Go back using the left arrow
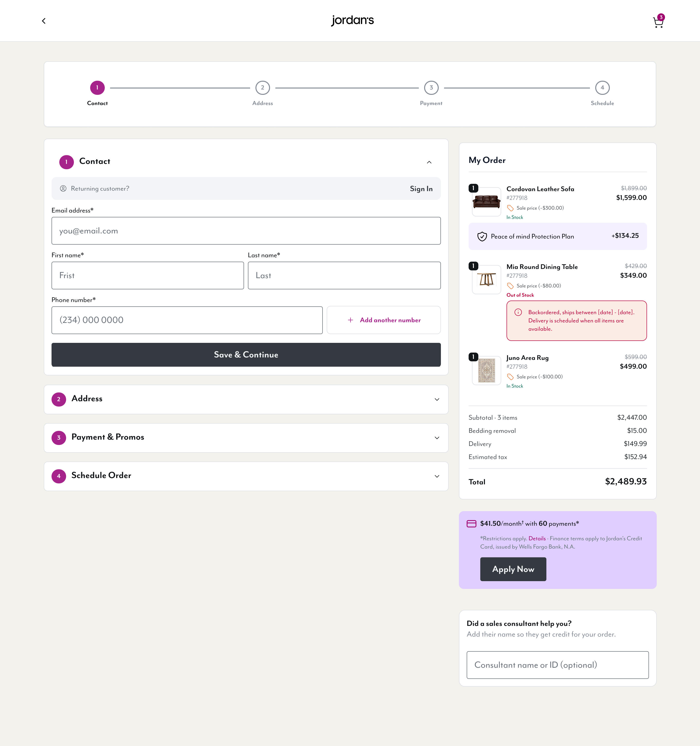 pyautogui.click(x=44, y=21)
